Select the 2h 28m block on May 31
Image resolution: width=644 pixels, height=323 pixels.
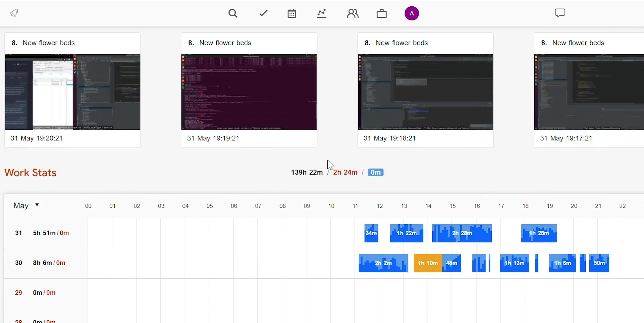[462, 233]
